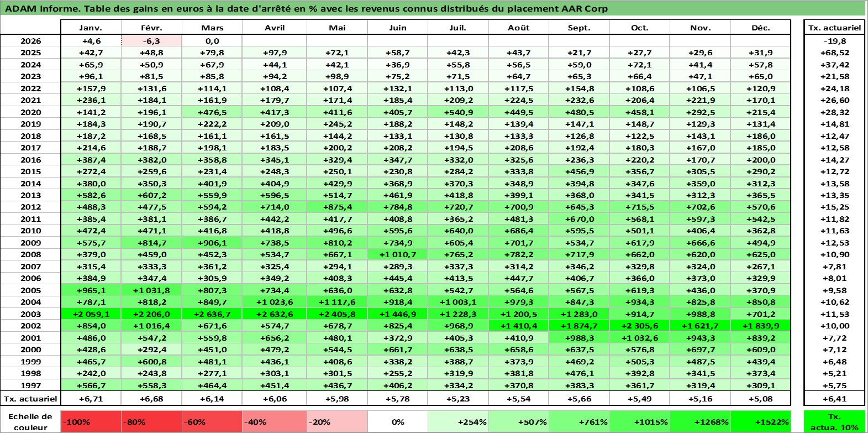The height and width of the screenshot is (433, 868).
Task: Click the +254% color scale swatch
Action: click(458, 421)
